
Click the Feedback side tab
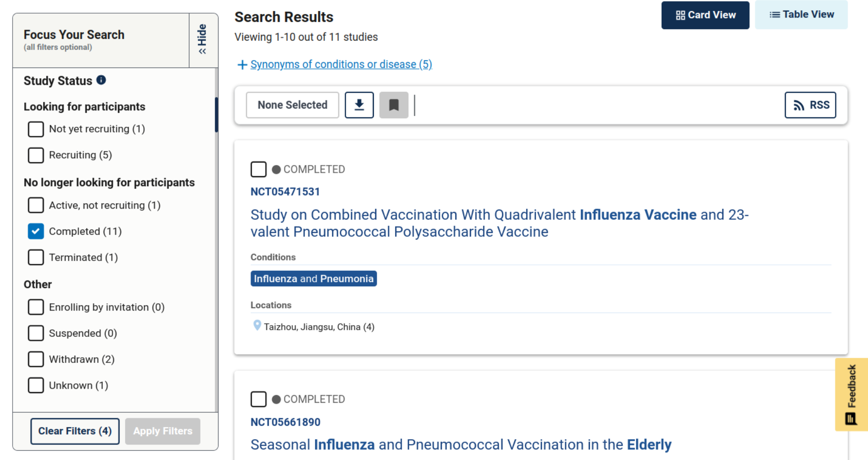coord(851,394)
